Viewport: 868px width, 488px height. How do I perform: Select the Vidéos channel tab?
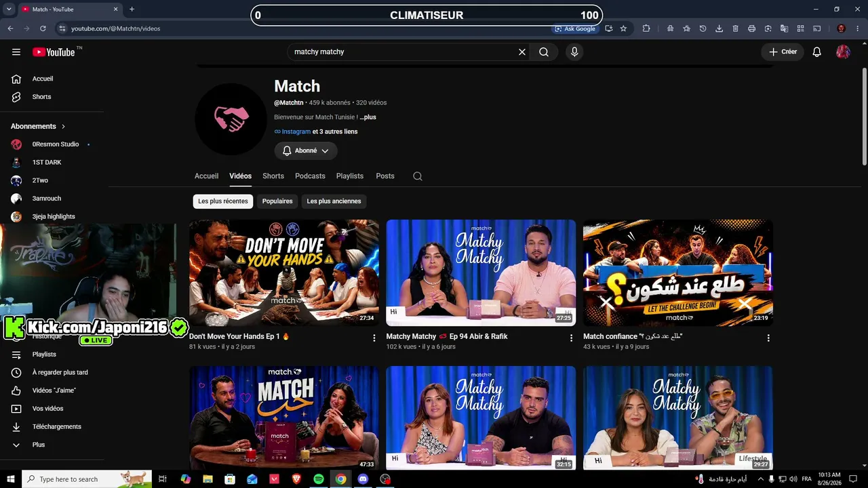pyautogui.click(x=240, y=176)
